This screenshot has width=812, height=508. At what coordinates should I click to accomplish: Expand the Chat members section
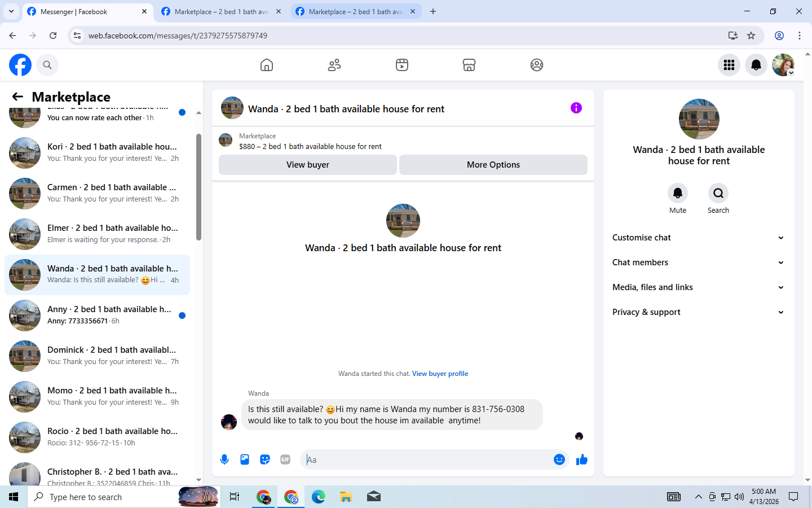click(699, 262)
